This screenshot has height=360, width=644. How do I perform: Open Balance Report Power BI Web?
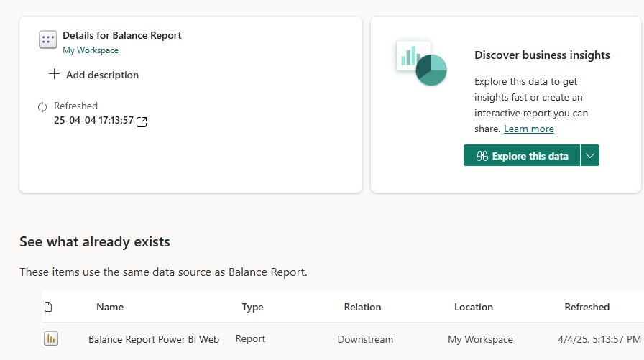(x=154, y=339)
